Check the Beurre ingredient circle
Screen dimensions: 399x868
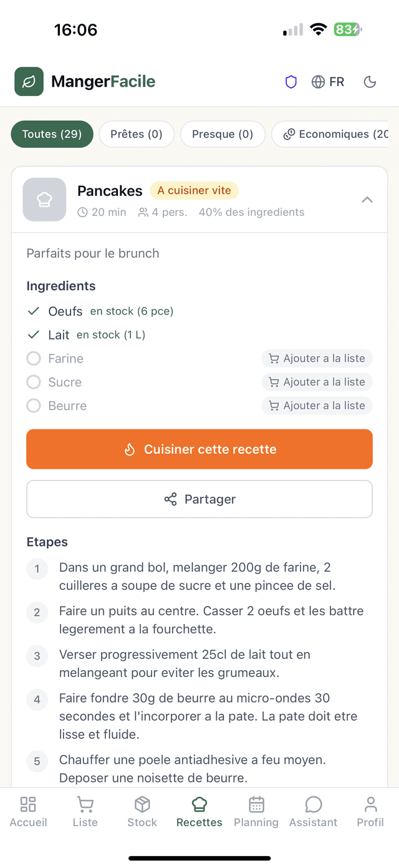33,406
